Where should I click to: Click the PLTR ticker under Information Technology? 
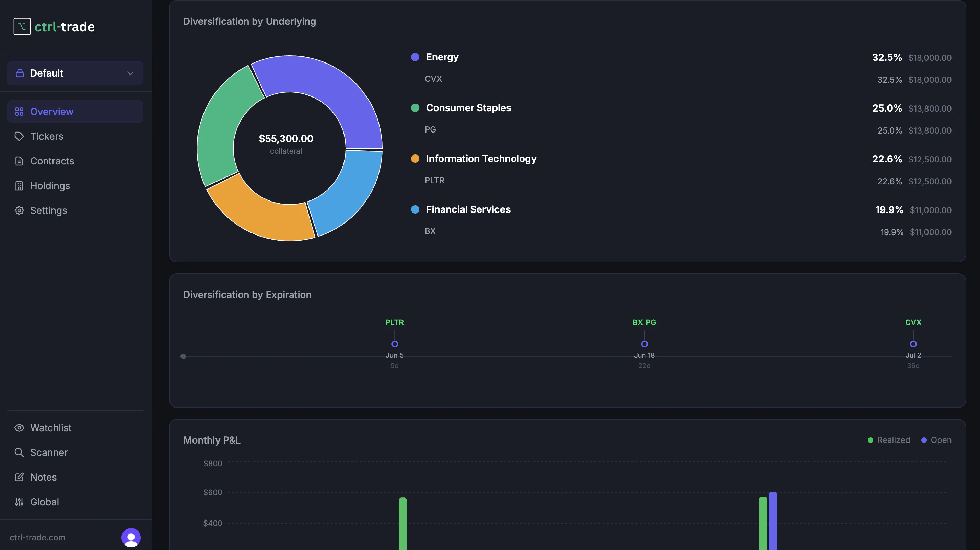pos(434,181)
